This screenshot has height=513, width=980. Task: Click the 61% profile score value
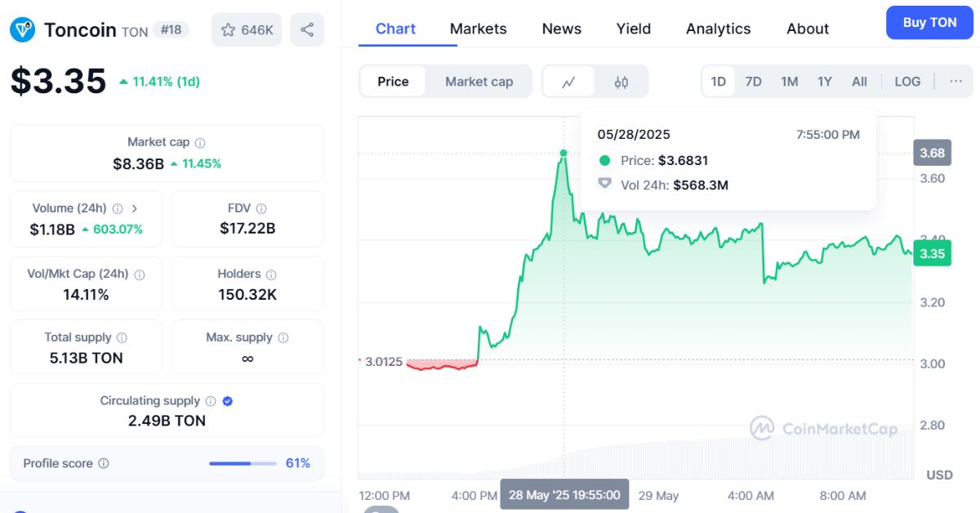click(298, 463)
